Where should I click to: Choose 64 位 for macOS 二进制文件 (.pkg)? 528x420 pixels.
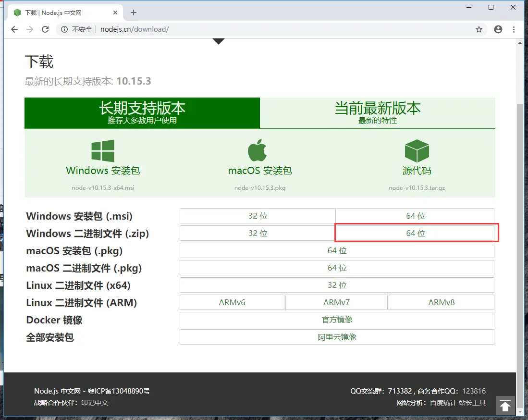click(337, 268)
